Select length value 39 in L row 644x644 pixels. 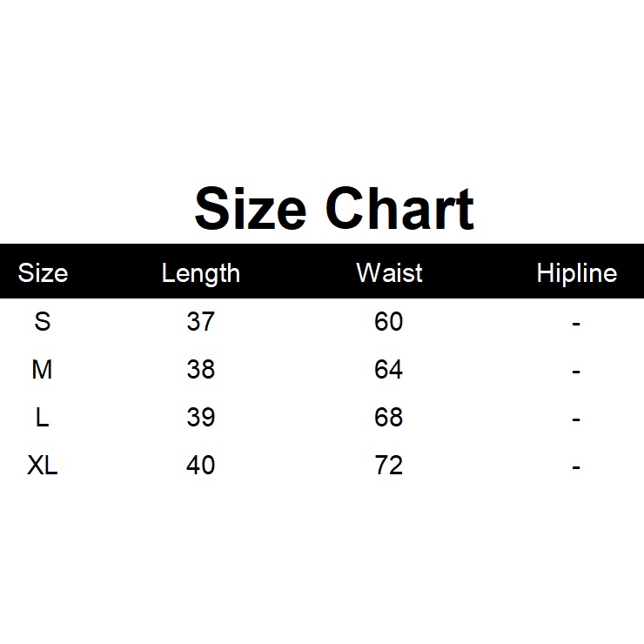[x=200, y=418]
